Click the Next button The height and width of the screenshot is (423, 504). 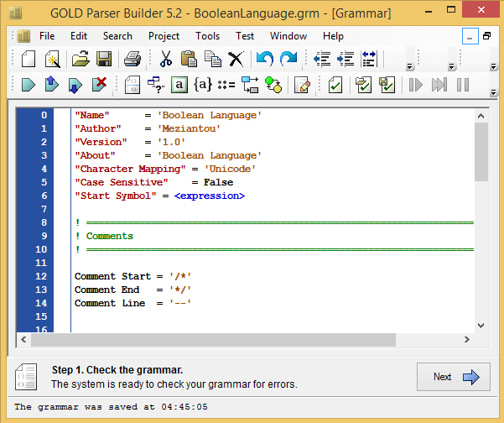point(453,377)
